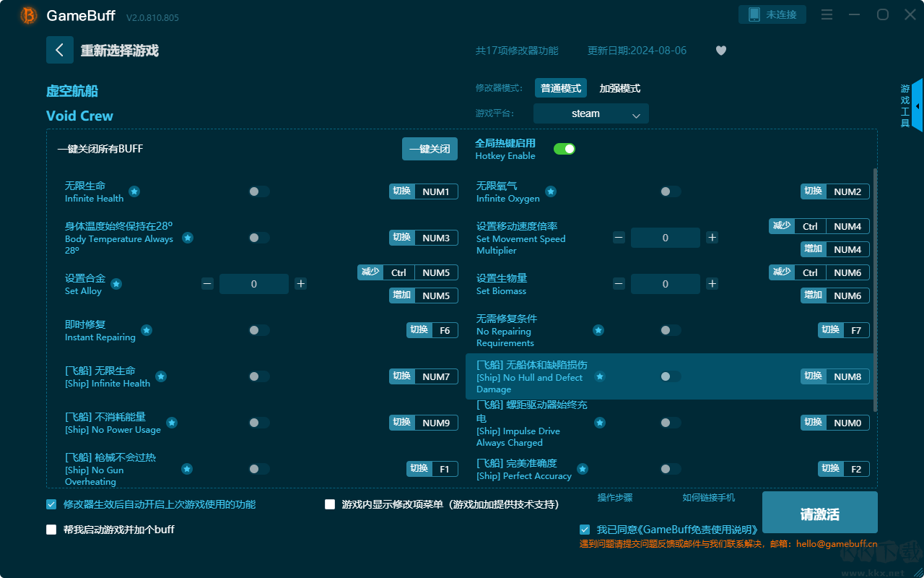Open the hamburger menu in title bar
This screenshot has height=578, width=924.
(827, 15)
